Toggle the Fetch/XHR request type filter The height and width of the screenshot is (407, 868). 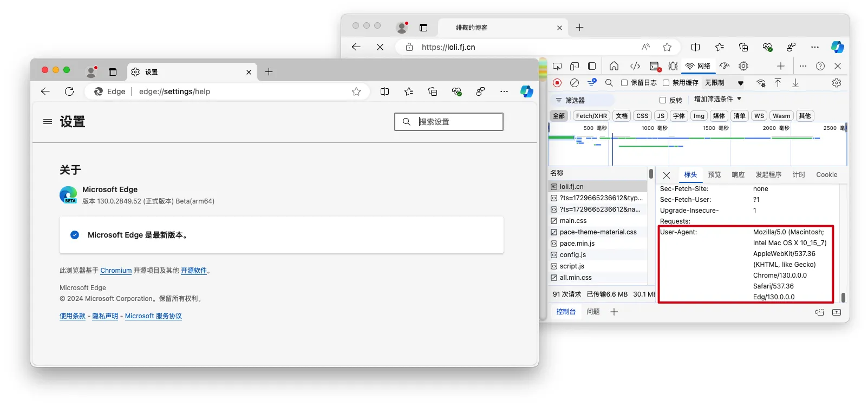tap(591, 116)
